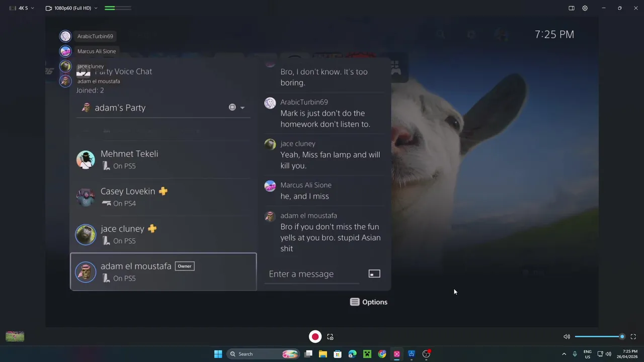Click Marcus Ali Sione's avatar in chat transcript

pyautogui.click(x=270, y=186)
